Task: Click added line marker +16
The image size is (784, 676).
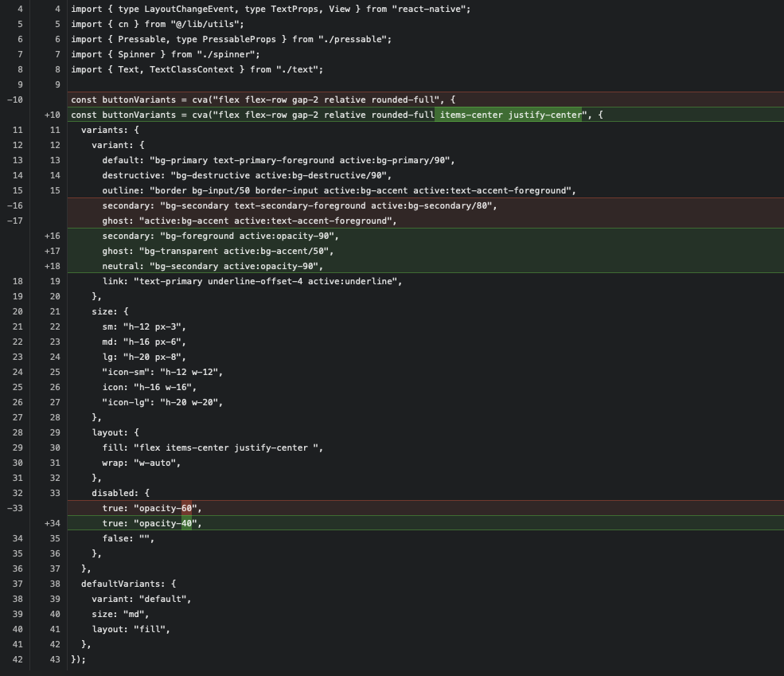Action: (52, 236)
